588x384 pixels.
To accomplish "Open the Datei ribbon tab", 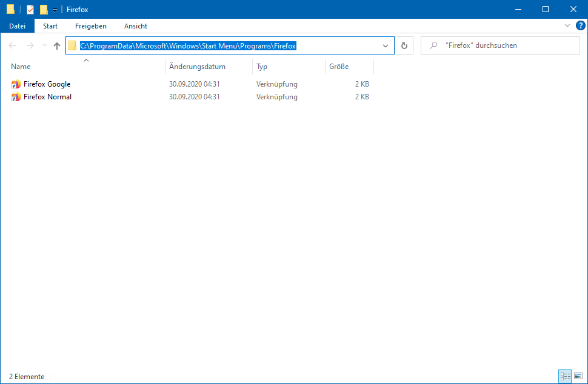I will 17,26.
